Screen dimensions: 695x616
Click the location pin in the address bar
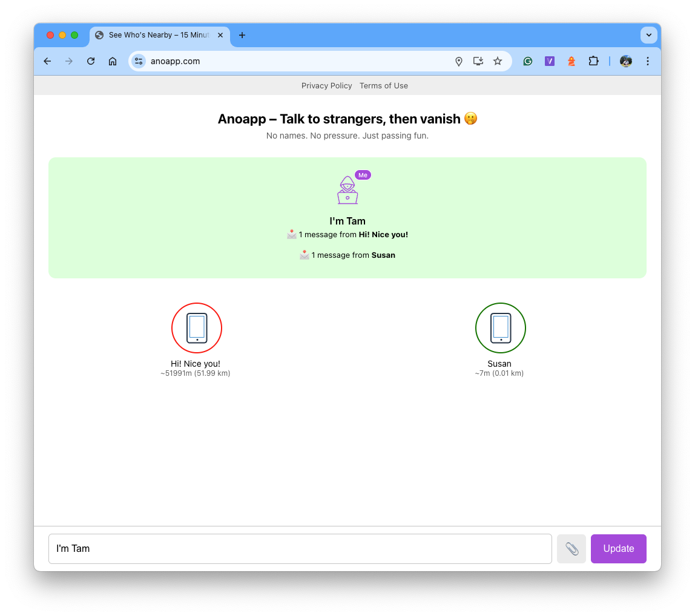click(x=458, y=61)
